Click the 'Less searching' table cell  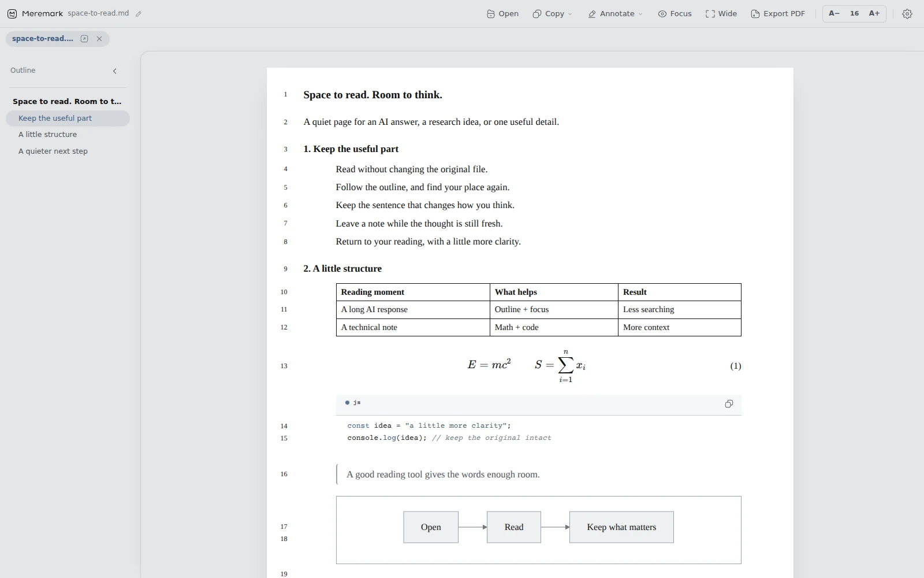[x=679, y=309]
